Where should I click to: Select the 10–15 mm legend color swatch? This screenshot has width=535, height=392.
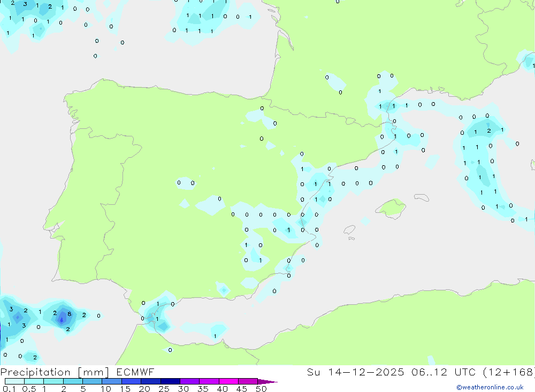point(112,381)
